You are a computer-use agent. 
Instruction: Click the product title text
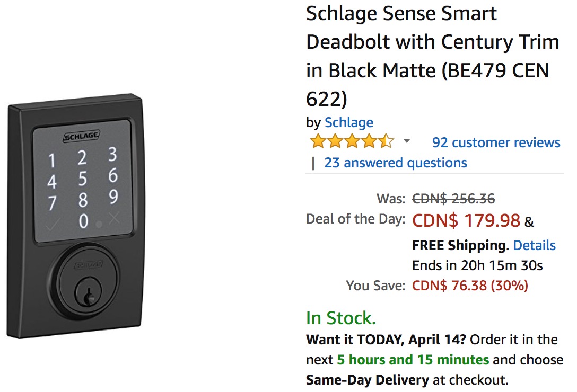[432, 56]
